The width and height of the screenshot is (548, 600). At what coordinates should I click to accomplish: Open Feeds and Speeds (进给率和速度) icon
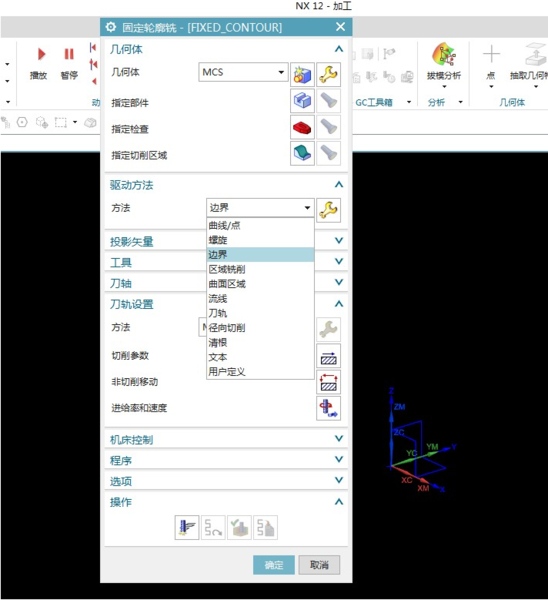[328, 408]
